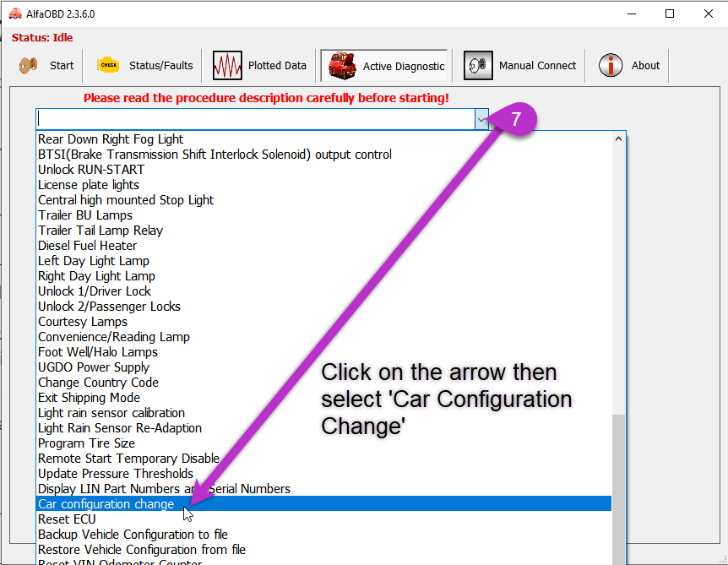Choose 'Trailer BU Lamps' entry
The height and width of the screenshot is (565, 728).
pyautogui.click(x=323, y=215)
